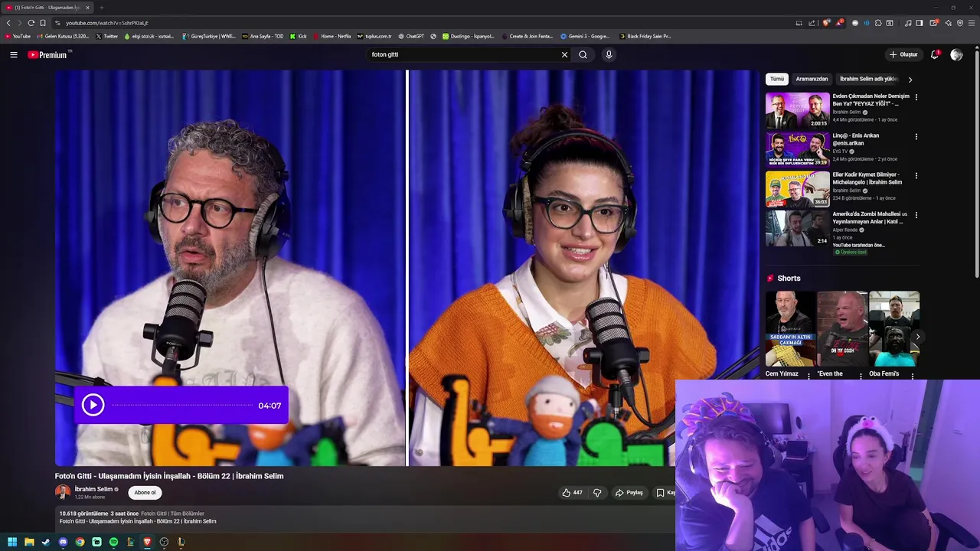This screenshot has width=980, height=551.
Task: Click the İbrahim Selim channel avatar
Action: point(63,492)
